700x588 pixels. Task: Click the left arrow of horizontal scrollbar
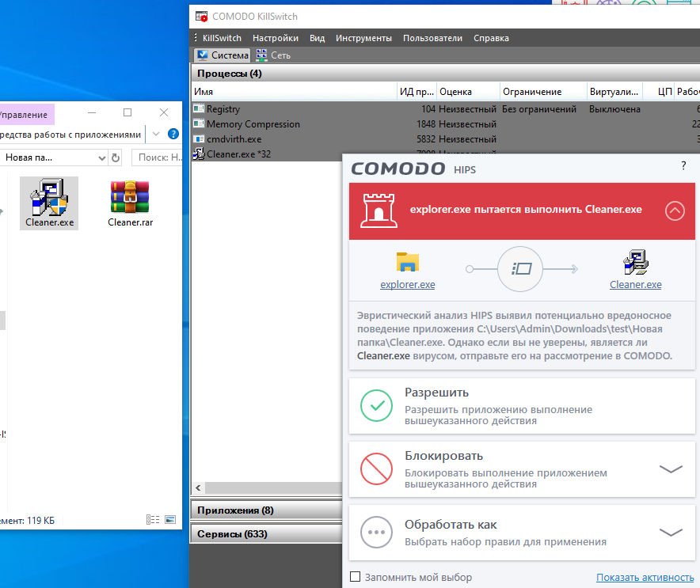198,487
